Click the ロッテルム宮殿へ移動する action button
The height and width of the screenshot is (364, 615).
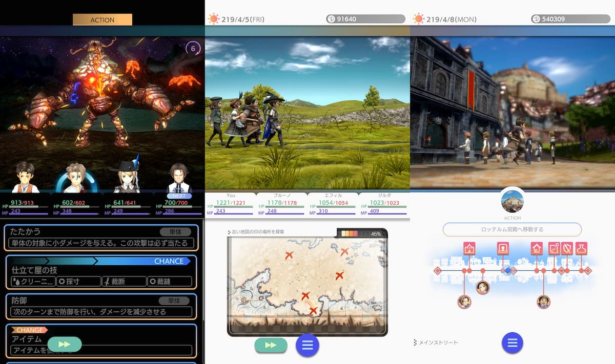pos(512,229)
